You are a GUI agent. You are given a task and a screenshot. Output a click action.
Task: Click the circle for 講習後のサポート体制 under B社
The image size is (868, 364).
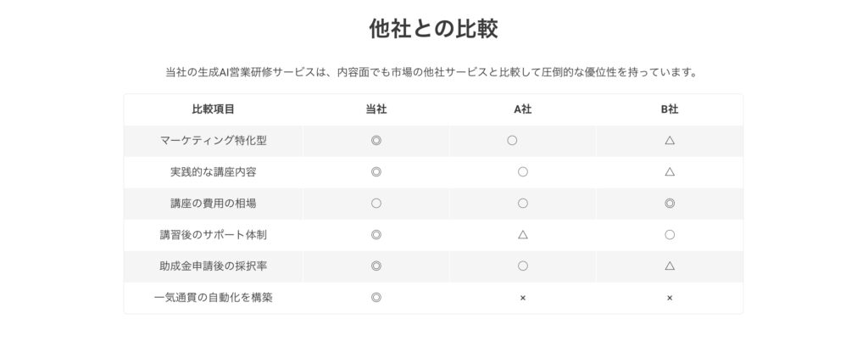click(x=670, y=235)
